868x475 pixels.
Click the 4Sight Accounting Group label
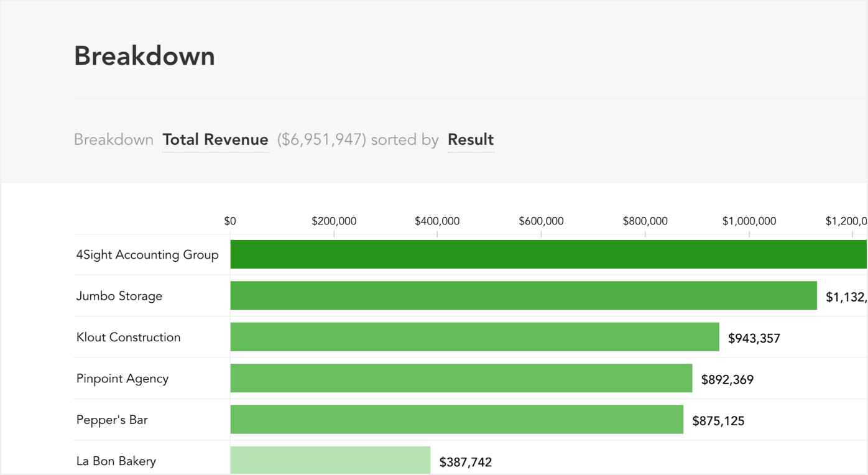[147, 255]
